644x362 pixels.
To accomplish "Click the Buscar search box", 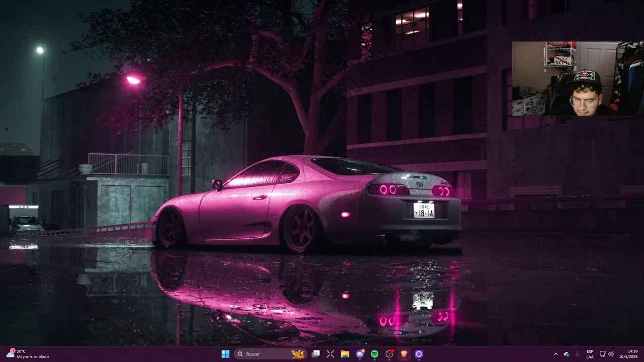I will [x=271, y=354].
